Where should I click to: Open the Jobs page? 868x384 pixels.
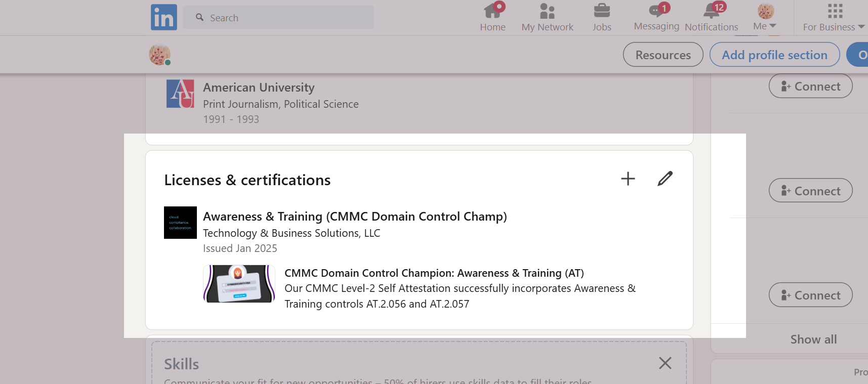(x=602, y=17)
